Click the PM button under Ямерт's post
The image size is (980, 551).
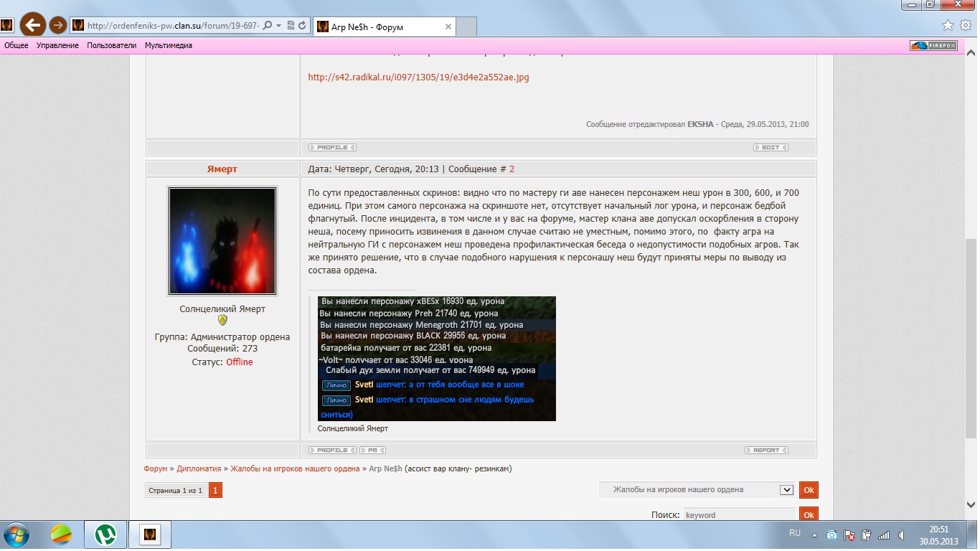click(372, 451)
